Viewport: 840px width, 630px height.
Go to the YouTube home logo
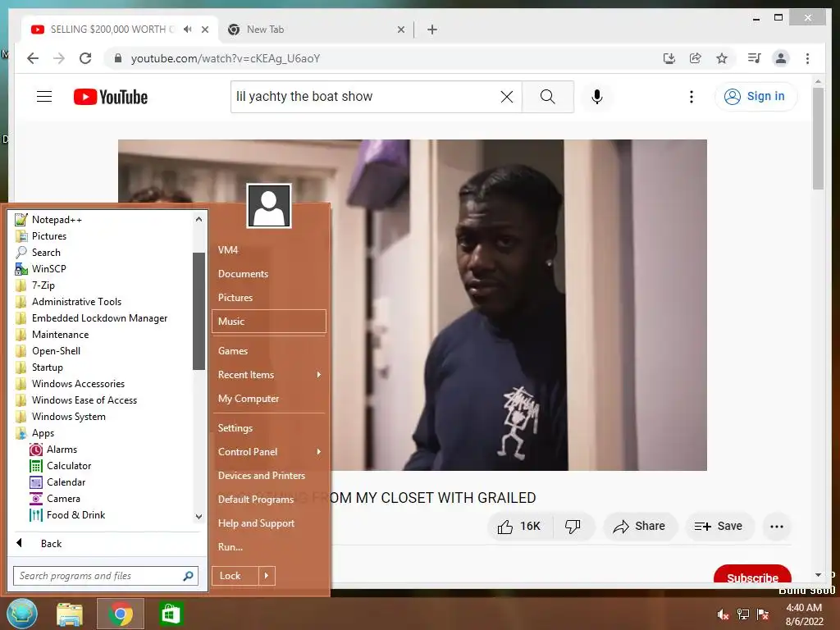pos(111,97)
